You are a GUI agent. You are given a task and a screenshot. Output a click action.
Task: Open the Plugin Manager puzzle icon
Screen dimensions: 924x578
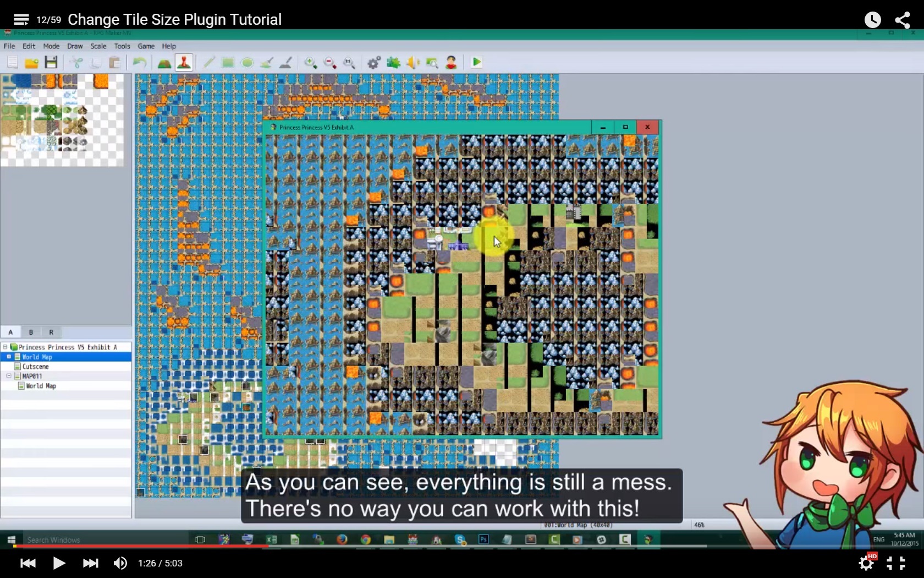click(x=393, y=62)
